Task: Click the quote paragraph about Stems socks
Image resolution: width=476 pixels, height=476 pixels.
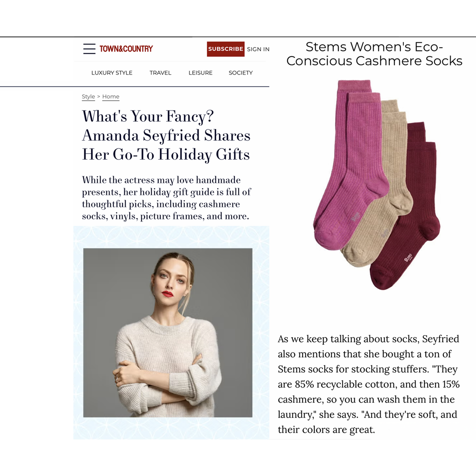Action: coord(369,384)
